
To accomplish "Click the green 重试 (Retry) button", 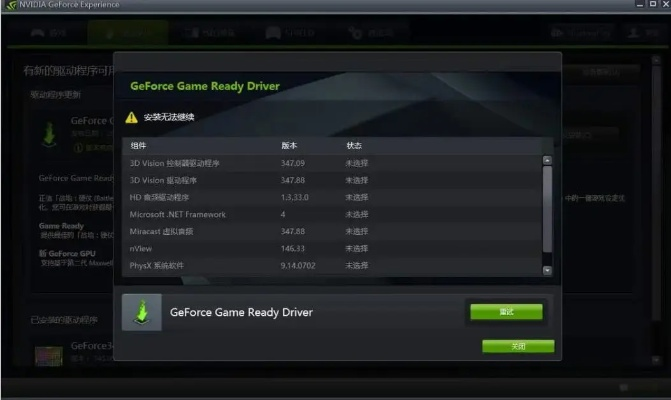I will tap(506, 312).
